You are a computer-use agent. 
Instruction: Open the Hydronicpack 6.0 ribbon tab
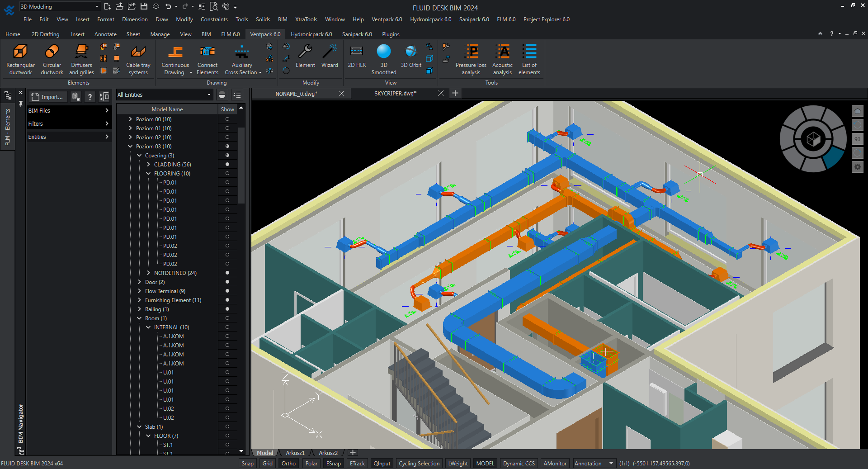[x=311, y=34]
